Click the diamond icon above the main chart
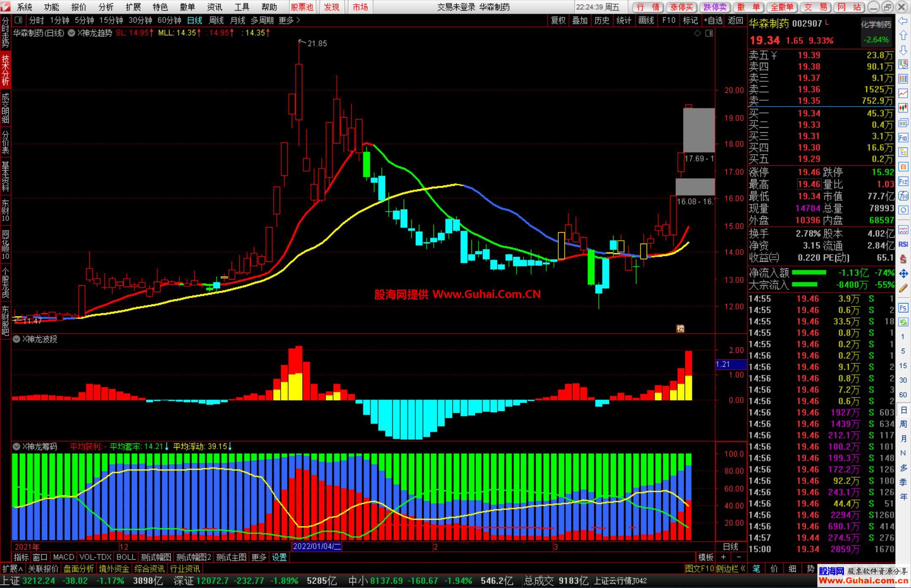This screenshot has width=911, height=588. coord(697,33)
